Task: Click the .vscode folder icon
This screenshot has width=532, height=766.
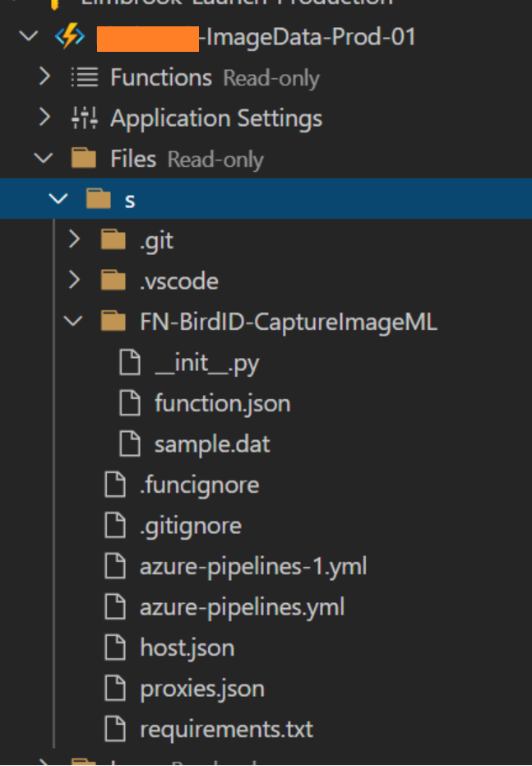Action: click(113, 281)
